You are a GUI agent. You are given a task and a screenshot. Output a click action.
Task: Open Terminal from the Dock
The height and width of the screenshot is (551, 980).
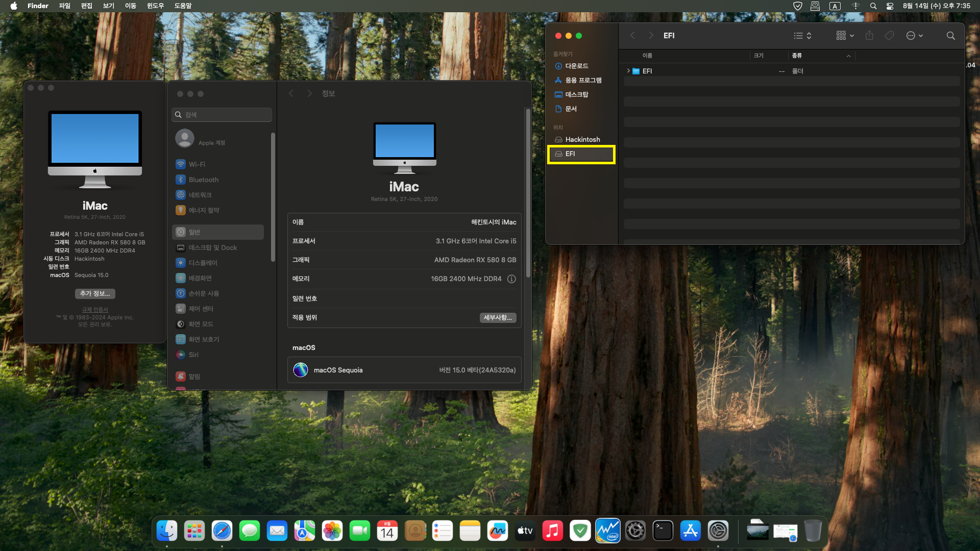(x=663, y=531)
